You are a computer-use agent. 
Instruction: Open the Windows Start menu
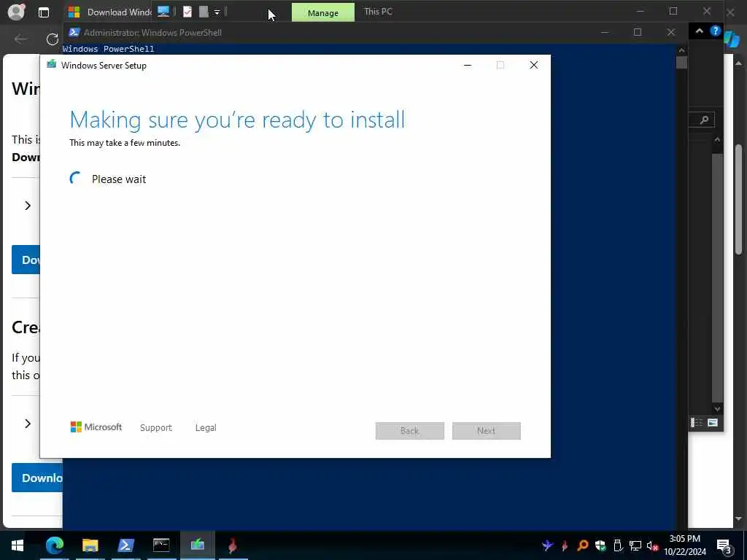point(18,545)
